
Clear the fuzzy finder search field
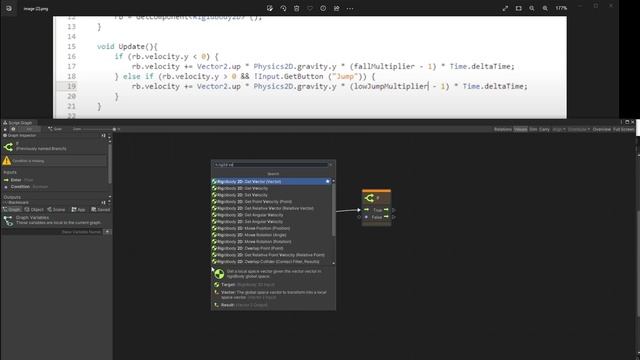click(331, 165)
